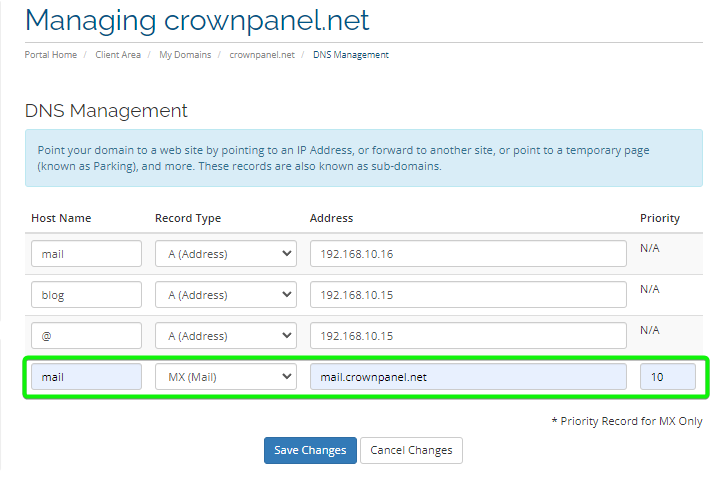Click the MX record mail host name field
The width and height of the screenshot is (727, 483).
coord(86,376)
